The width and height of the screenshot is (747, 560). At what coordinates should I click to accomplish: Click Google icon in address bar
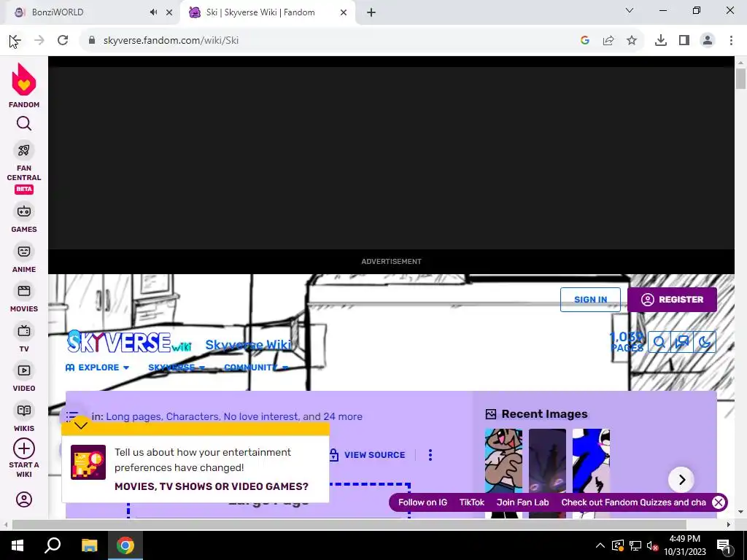585,41
